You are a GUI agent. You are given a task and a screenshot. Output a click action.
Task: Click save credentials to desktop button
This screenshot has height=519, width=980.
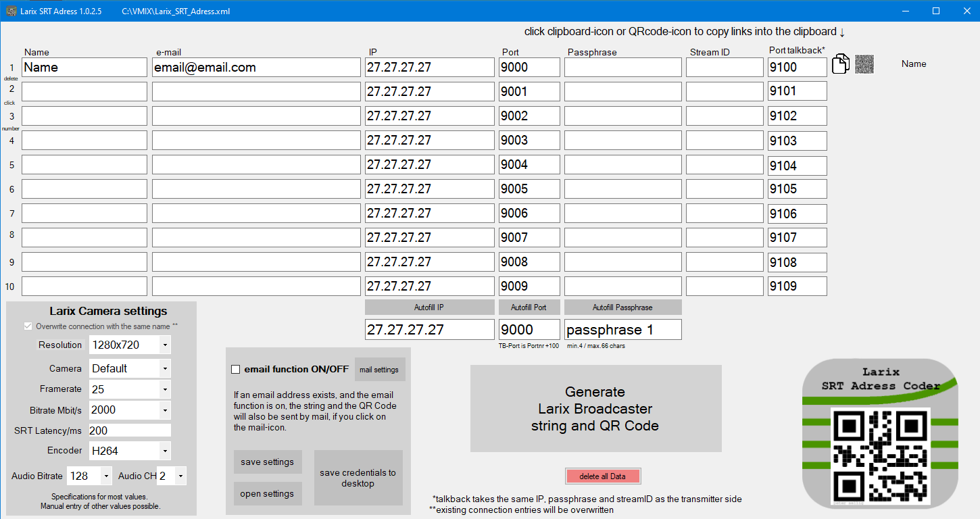358,478
